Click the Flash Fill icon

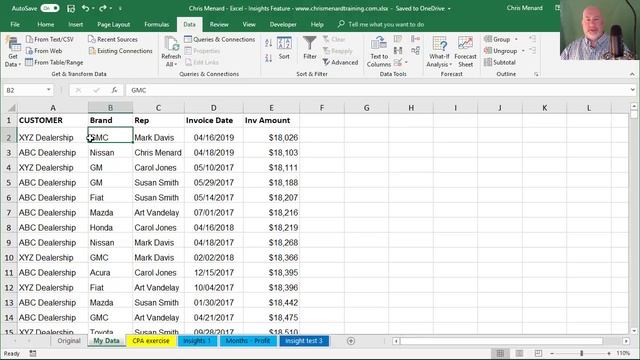point(398,39)
